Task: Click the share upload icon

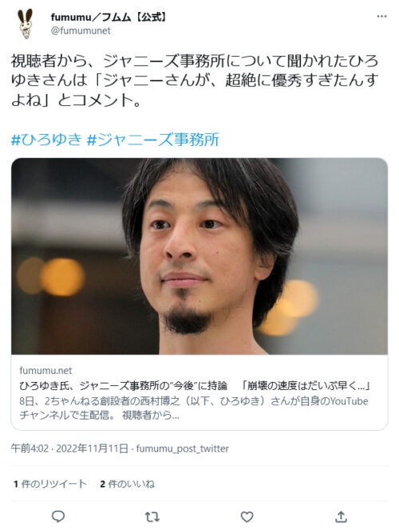Action: click(x=341, y=516)
